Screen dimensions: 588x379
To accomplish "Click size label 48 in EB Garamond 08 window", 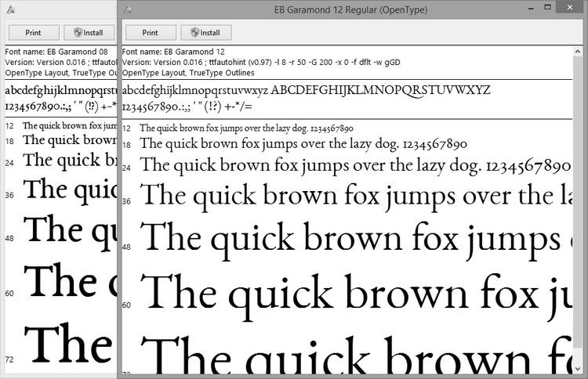I will click(x=9, y=239).
